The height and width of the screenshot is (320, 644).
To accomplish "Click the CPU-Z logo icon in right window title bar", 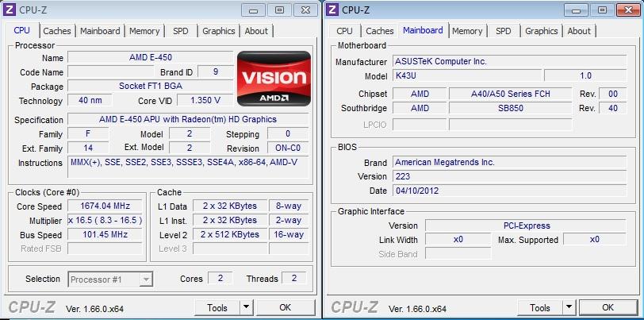I will pyautogui.click(x=332, y=10).
